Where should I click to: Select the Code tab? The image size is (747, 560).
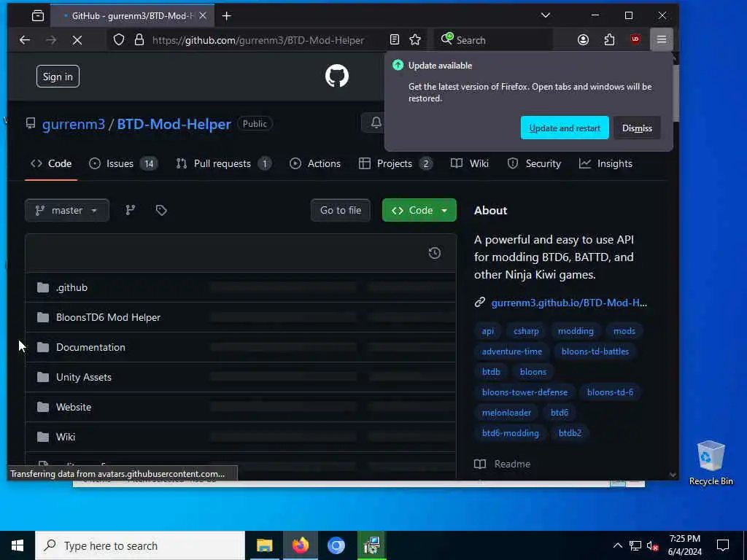point(51,164)
